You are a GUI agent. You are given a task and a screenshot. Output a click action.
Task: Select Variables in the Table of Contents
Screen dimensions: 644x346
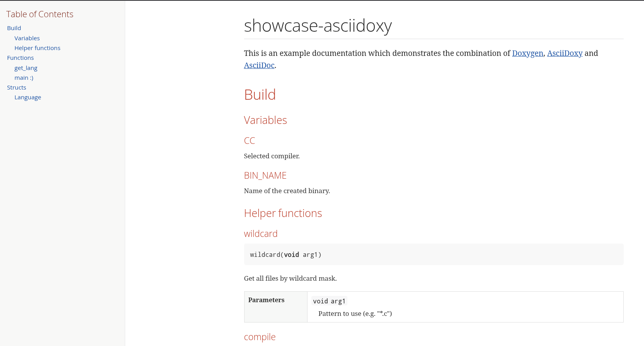(x=27, y=38)
